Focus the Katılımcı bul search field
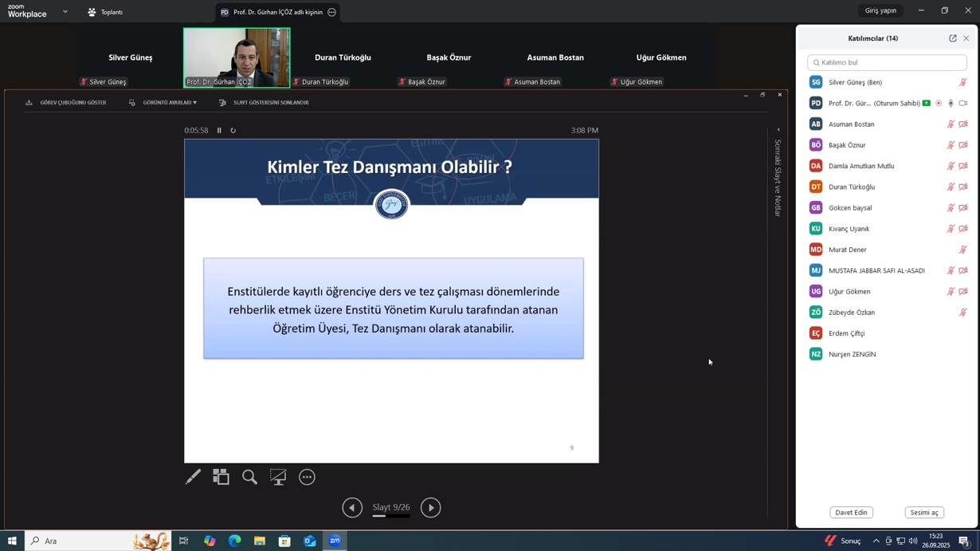 [887, 62]
